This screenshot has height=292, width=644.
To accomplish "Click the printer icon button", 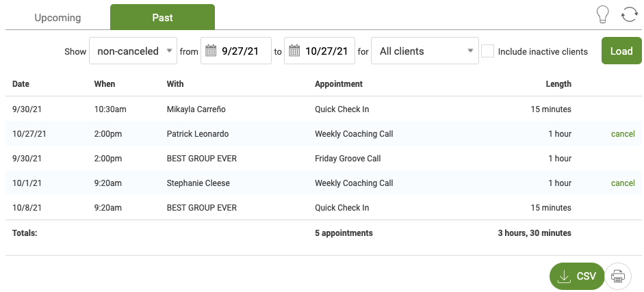I will [618, 276].
